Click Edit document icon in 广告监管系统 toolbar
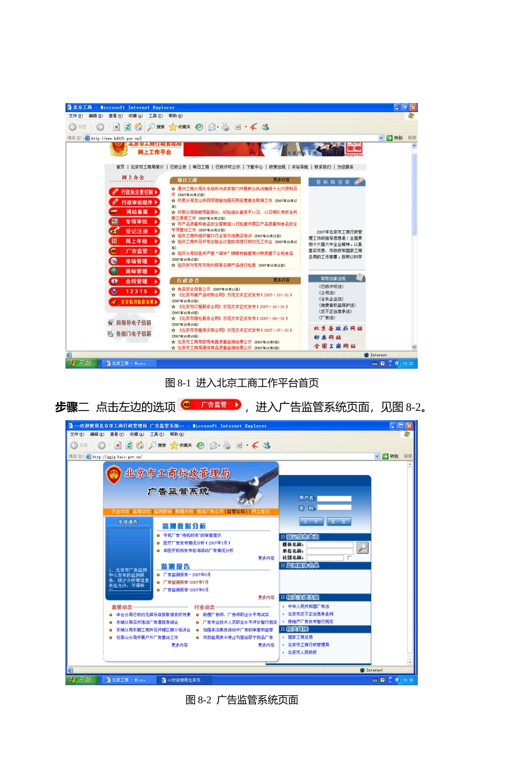This screenshot has width=532, height=758. 239,445
